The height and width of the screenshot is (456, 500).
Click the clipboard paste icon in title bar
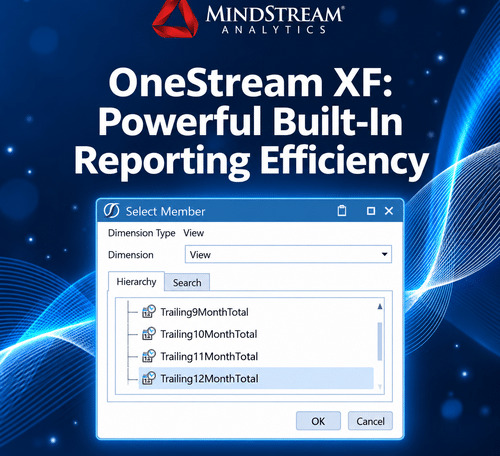coord(342,211)
